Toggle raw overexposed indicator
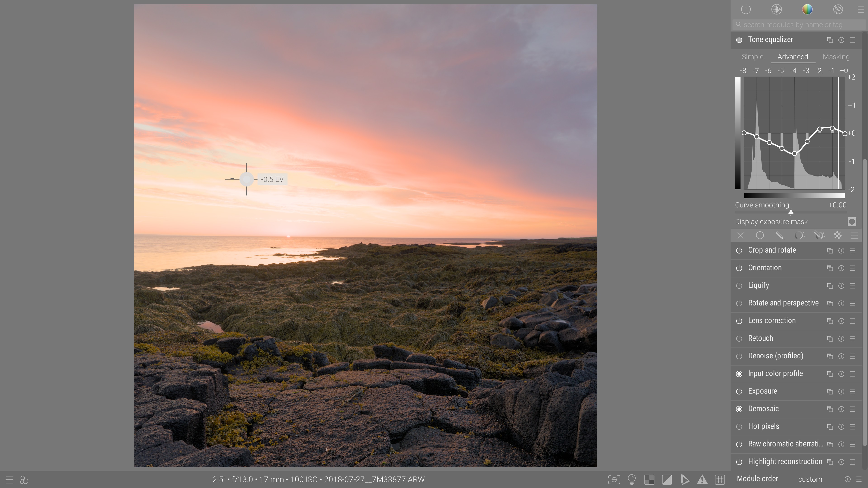 (x=649, y=479)
